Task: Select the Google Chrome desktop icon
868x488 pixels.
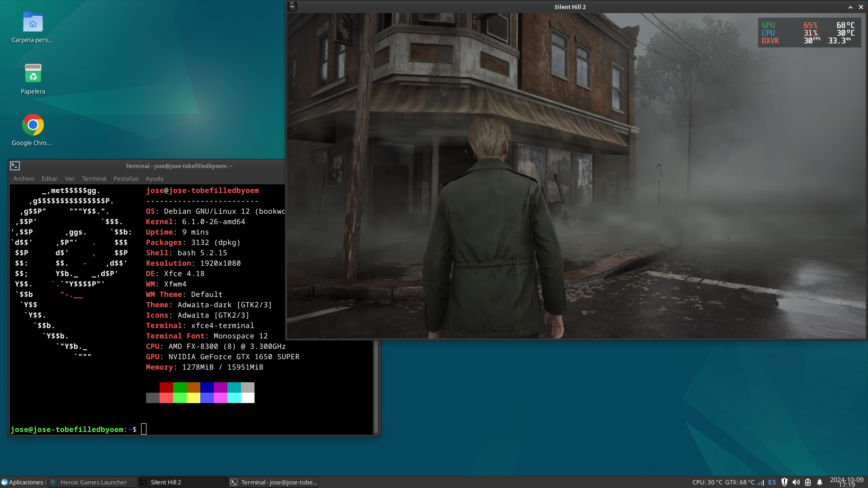Action: point(33,125)
